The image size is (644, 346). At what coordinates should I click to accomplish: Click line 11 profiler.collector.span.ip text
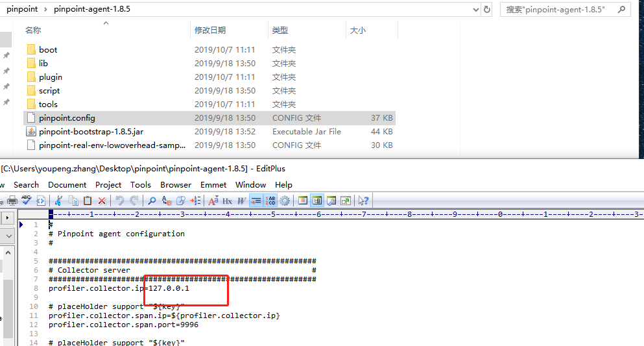coord(164,315)
